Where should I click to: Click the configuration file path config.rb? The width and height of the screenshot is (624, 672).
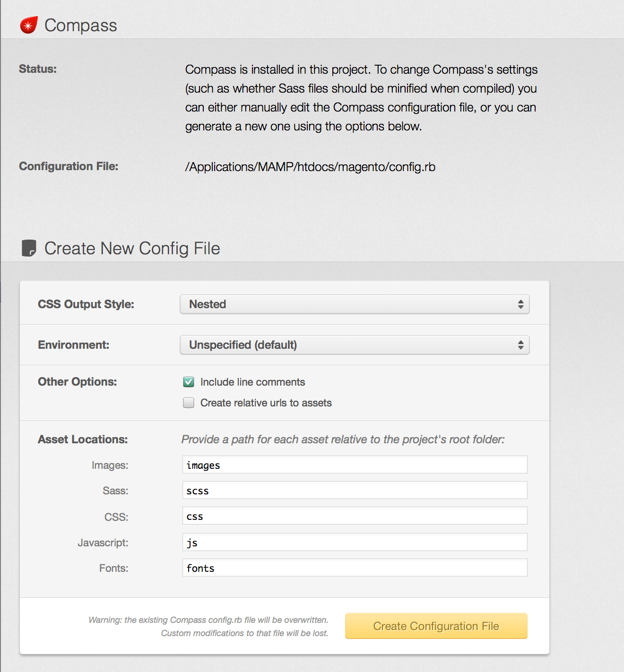[310, 167]
